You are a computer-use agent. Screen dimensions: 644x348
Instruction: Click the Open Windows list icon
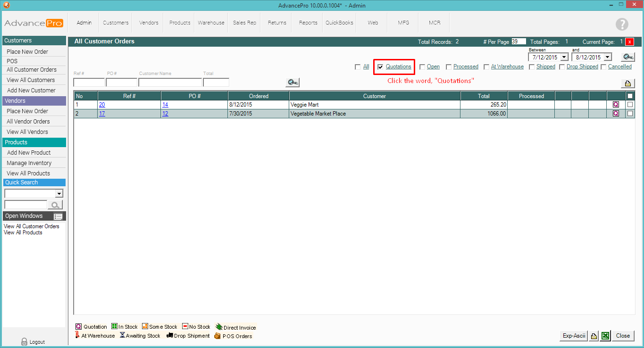pos(58,216)
